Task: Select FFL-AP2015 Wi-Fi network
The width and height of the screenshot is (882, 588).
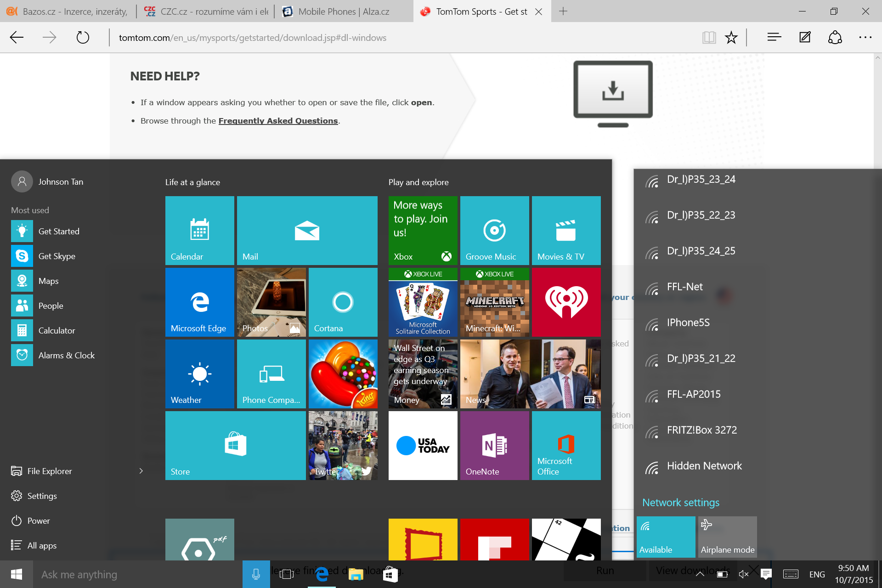Action: (x=758, y=395)
